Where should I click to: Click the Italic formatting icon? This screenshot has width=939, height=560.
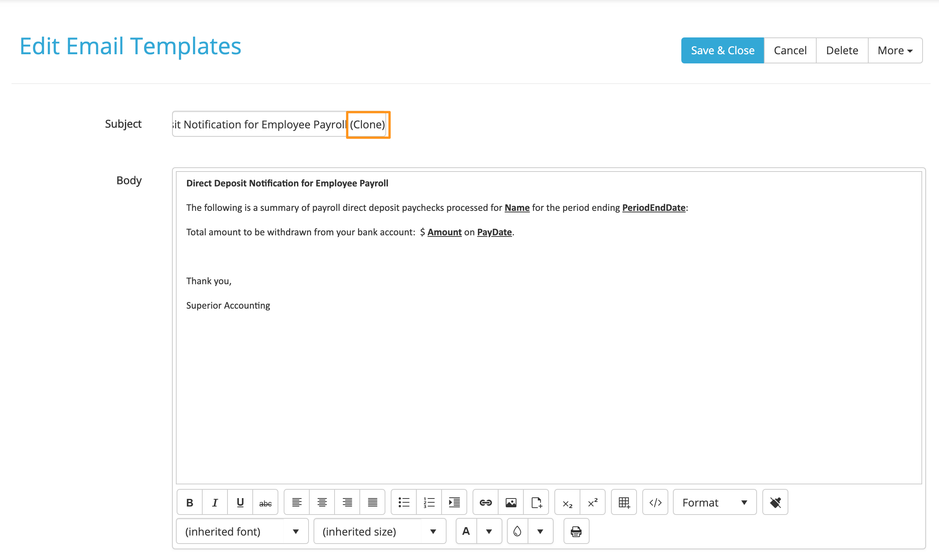point(214,503)
